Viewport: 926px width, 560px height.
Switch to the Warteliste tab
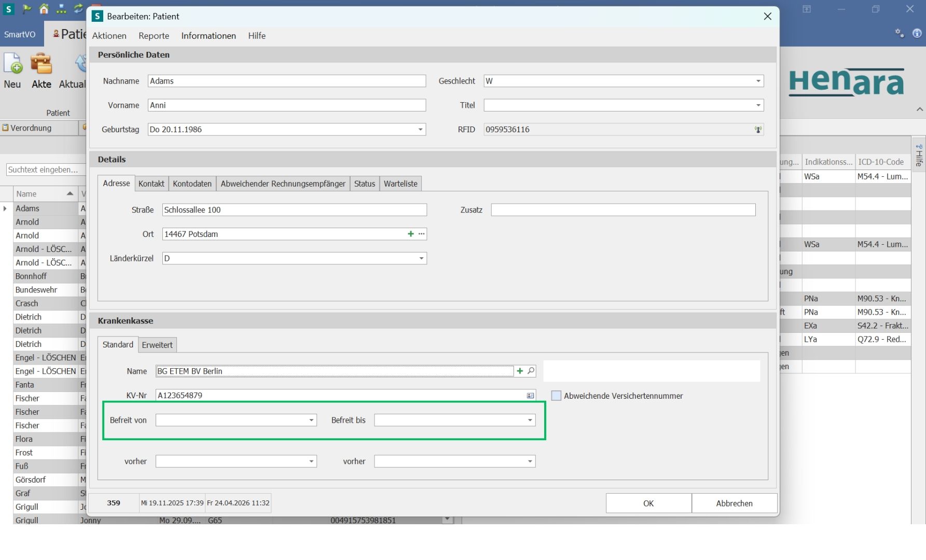point(400,184)
